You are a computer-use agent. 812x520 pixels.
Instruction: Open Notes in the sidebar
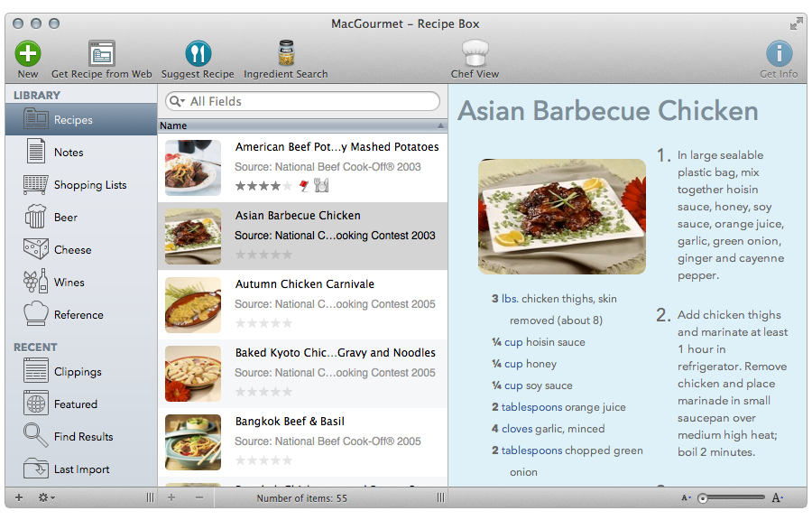tap(81, 153)
